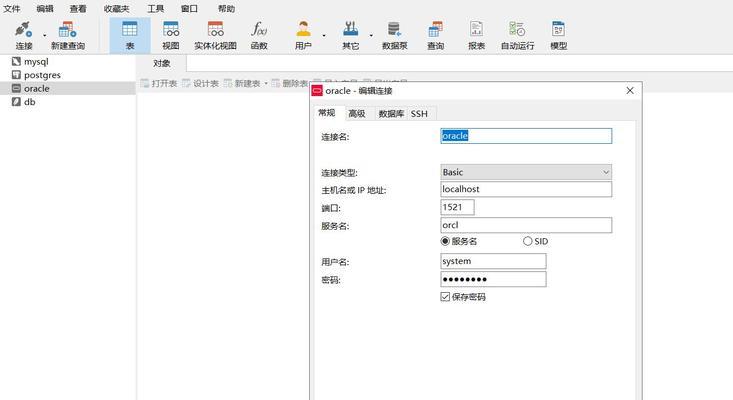This screenshot has width=733, height=400.
Task: Select the 表 table toolbar icon
Action: click(x=129, y=36)
